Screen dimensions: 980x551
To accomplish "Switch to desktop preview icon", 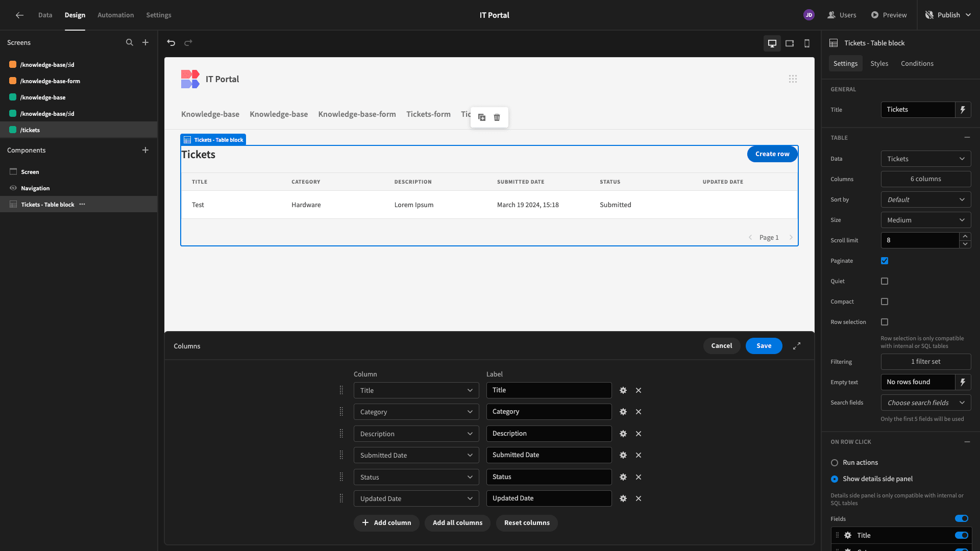I will pyautogui.click(x=772, y=43).
